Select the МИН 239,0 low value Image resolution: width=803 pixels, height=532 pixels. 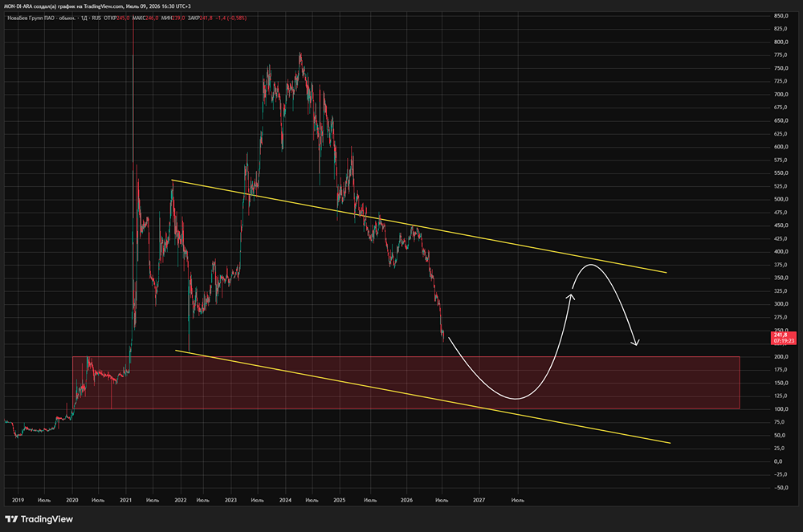coord(173,18)
